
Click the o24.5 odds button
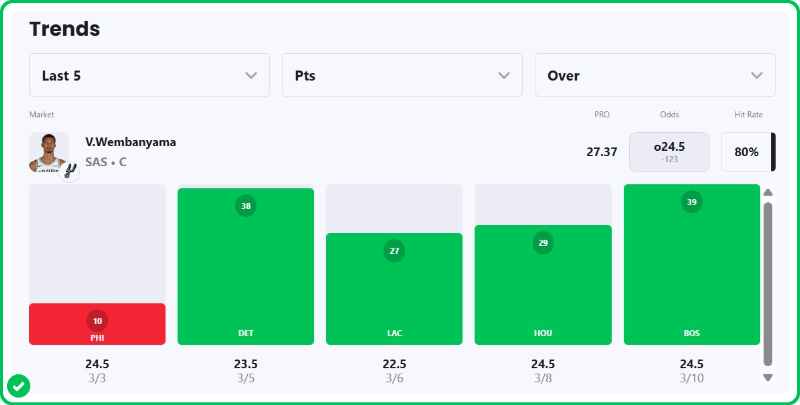[x=669, y=152]
